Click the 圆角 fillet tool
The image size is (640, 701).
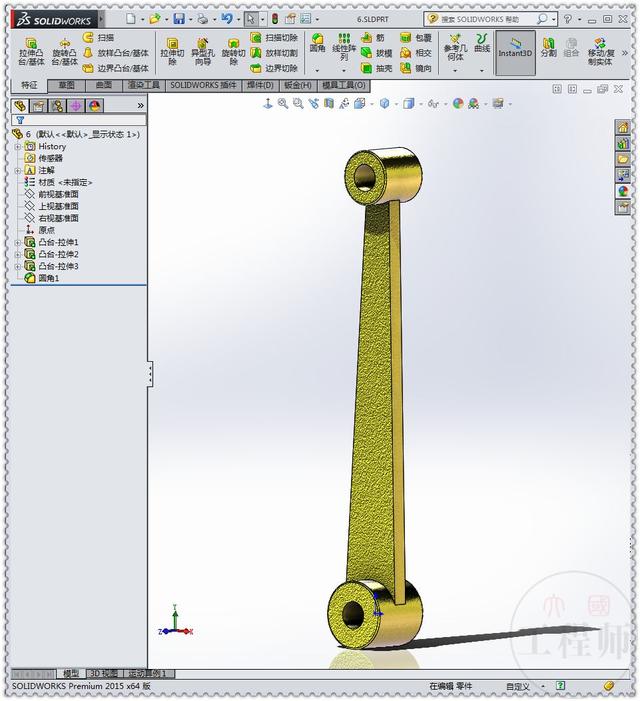tap(317, 43)
